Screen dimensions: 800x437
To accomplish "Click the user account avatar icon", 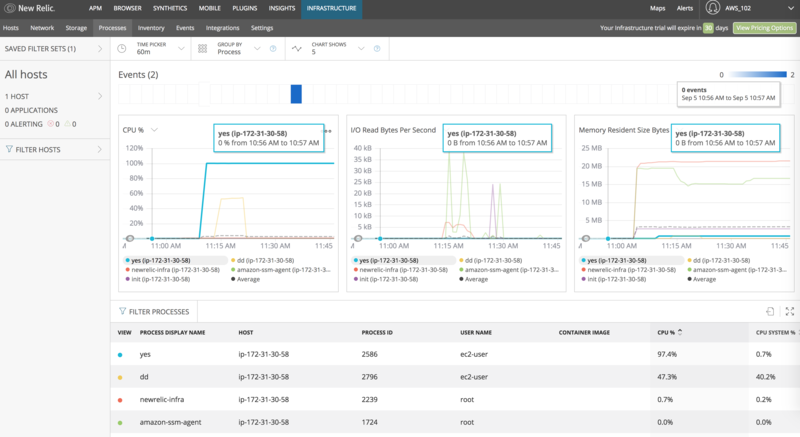I will point(712,8).
